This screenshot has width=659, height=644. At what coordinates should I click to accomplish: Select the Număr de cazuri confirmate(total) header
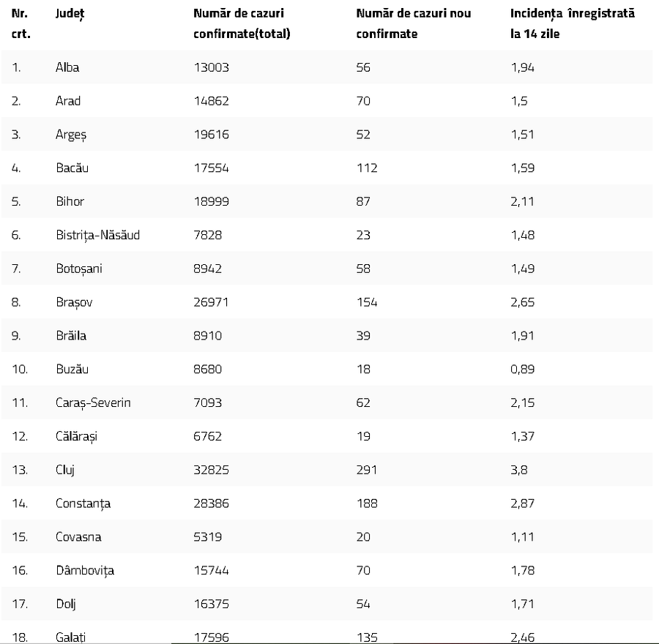click(242, 23)
